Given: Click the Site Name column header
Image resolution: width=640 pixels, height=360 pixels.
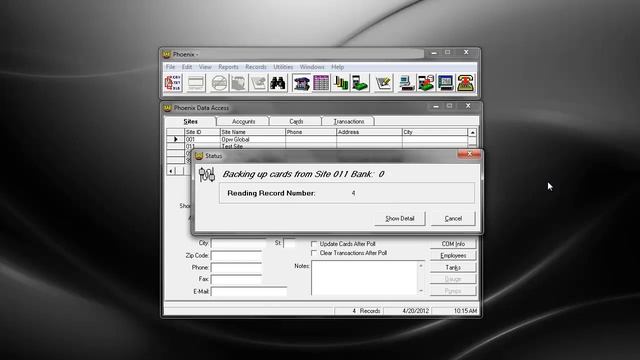Looking at the screenshot, I should pyautogui.click(x=253, y=132).
